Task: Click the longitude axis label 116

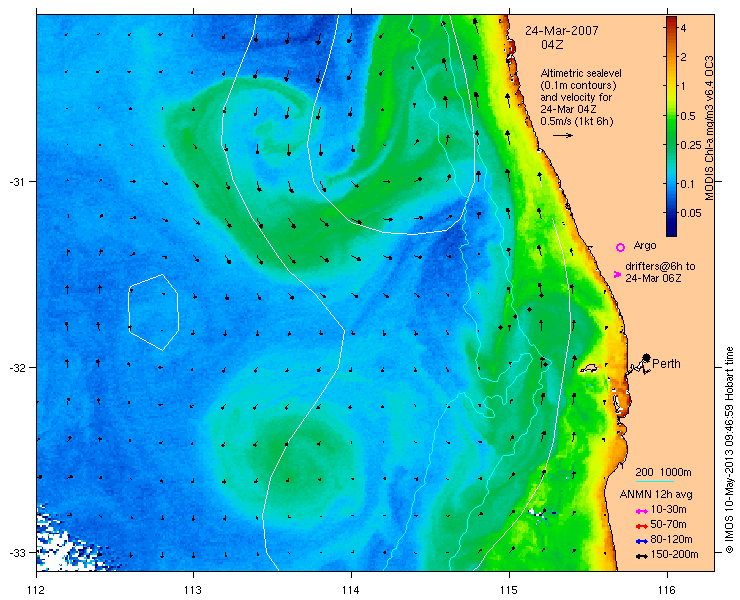Action: 667,590
